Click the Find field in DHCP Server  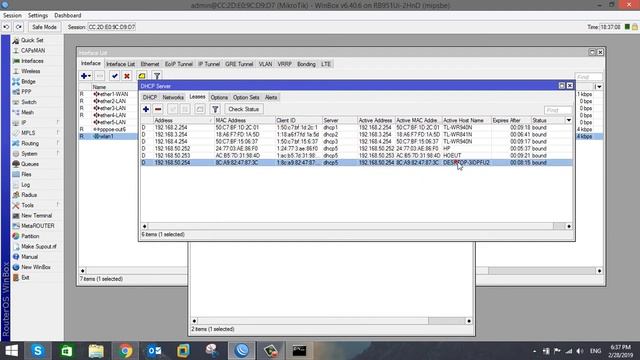tap(558, 110)
